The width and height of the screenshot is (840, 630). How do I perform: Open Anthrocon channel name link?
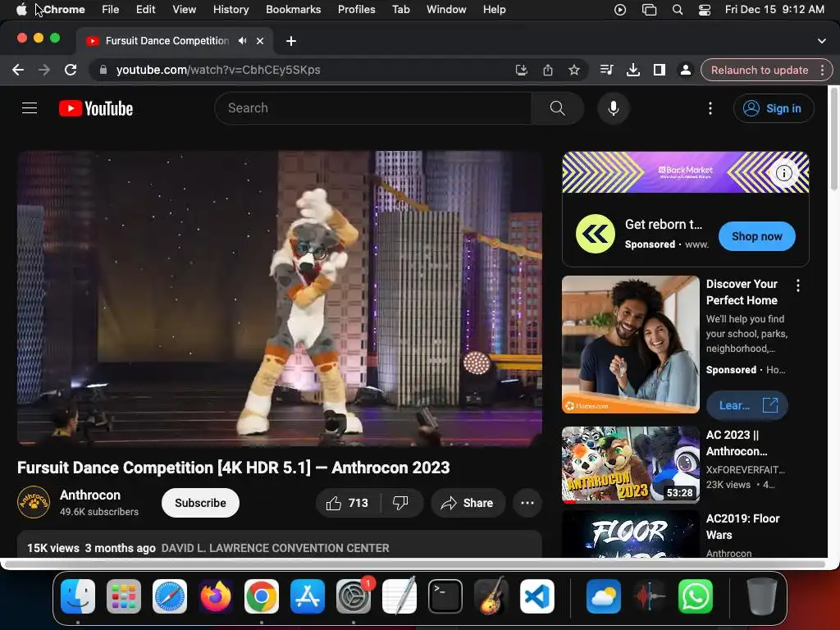(x=90, y=495)
